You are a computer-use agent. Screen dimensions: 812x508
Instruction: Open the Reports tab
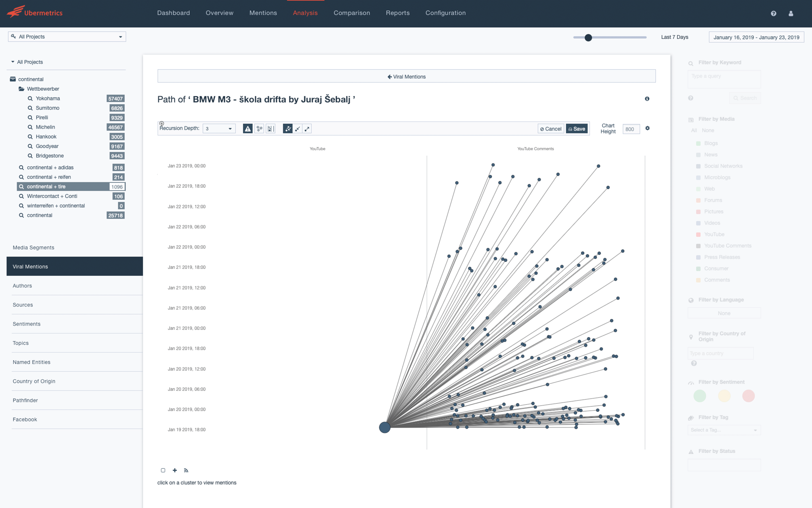pos(398,13)
